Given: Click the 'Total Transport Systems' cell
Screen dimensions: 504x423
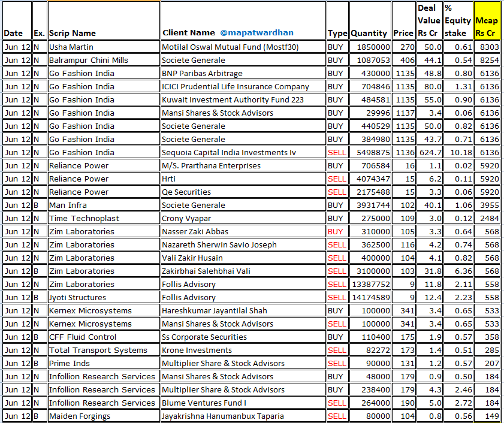Looking at the screenshot, I should click(104, 350).
